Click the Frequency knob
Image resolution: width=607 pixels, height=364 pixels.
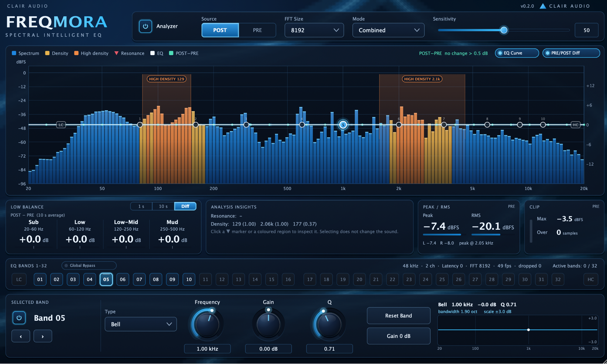[x=207, y=324]
